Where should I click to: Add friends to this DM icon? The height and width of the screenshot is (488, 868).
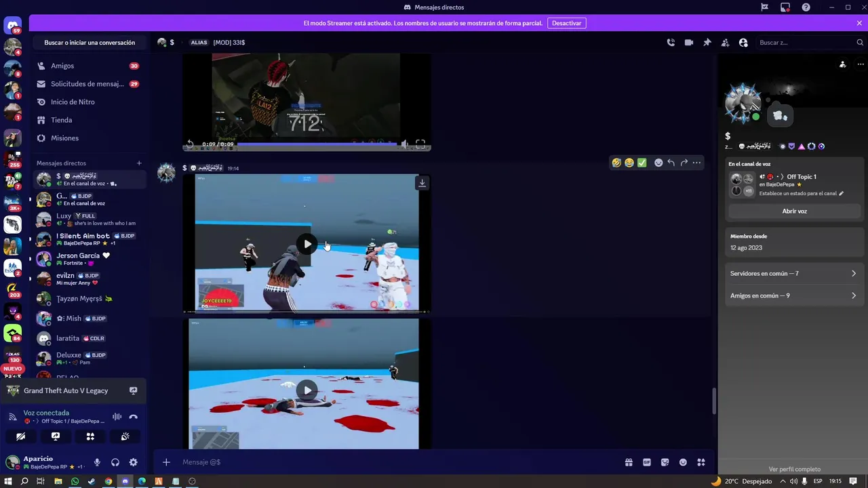click(725, 42)
